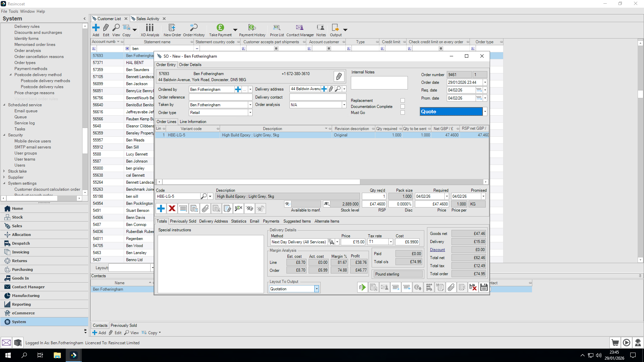Switch to the Order Details tab
The image size is (644, 362).
[x=190, y=65]
